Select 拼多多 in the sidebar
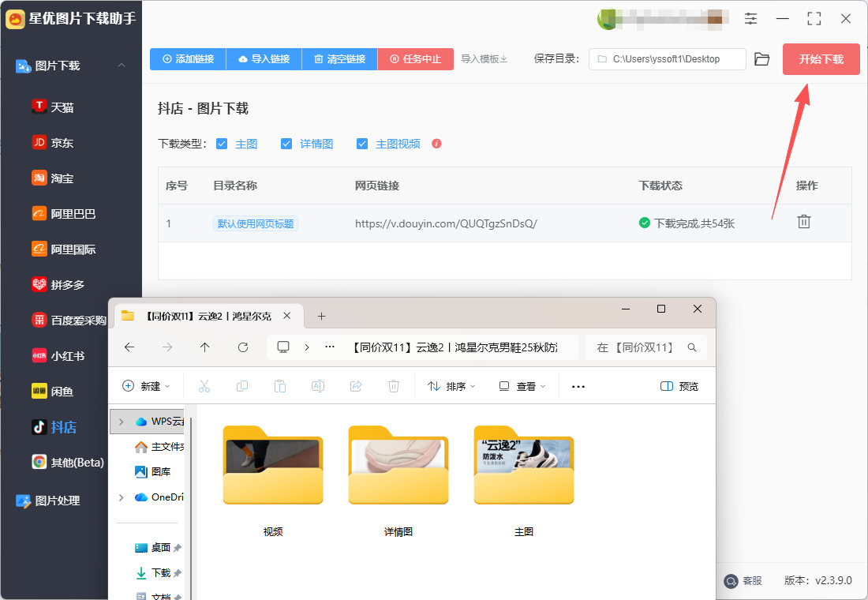This screenshot has height=600, width=868. point(58,284)
